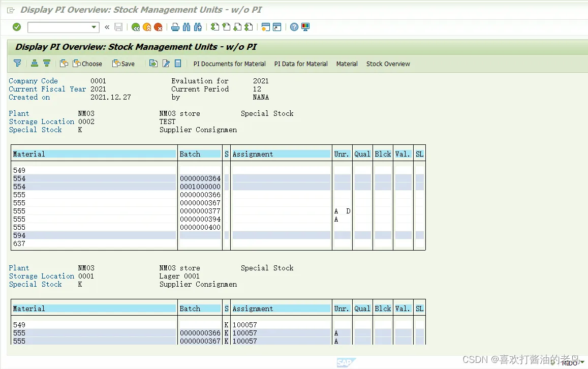The image size is (588, 369).
Task: Click the Print icon
Action: [x=175, y=27]
